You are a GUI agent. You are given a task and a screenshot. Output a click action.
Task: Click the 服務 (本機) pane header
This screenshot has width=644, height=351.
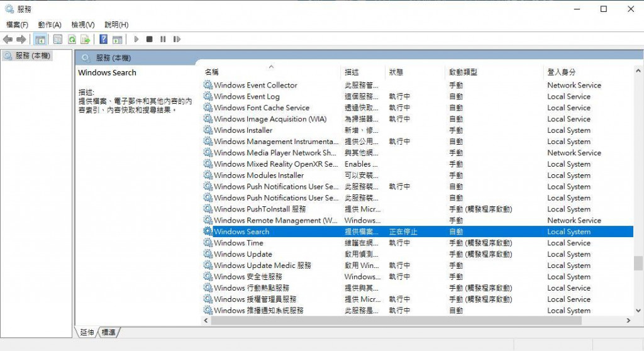pos(113,58)
